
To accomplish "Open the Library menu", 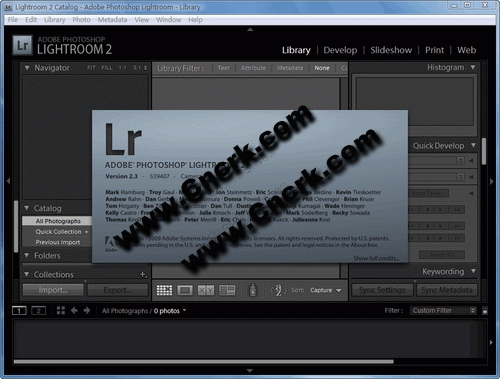I will pyautogui.click(x=55, y=20).
